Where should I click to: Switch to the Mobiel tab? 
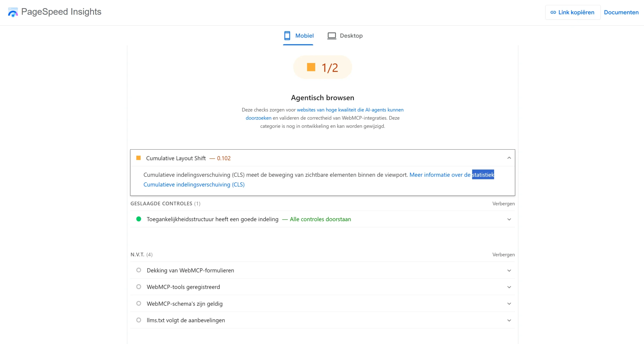tap(299, 36)
